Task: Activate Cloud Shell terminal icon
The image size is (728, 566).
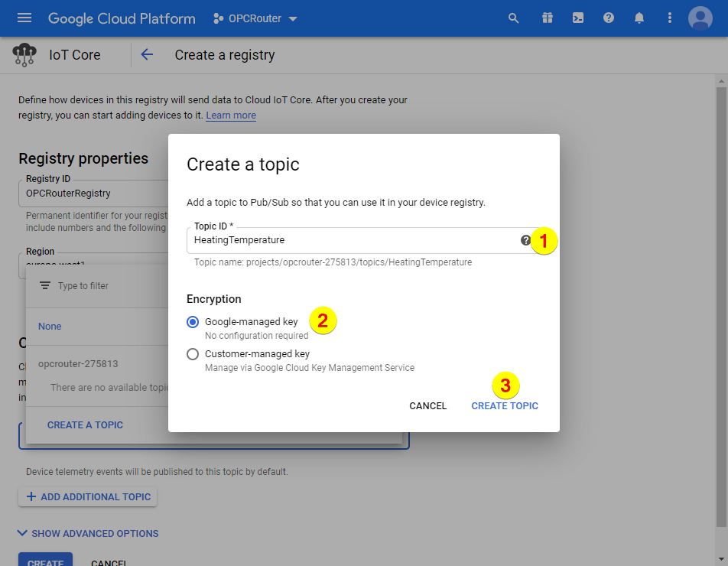Action: [578, 18]
